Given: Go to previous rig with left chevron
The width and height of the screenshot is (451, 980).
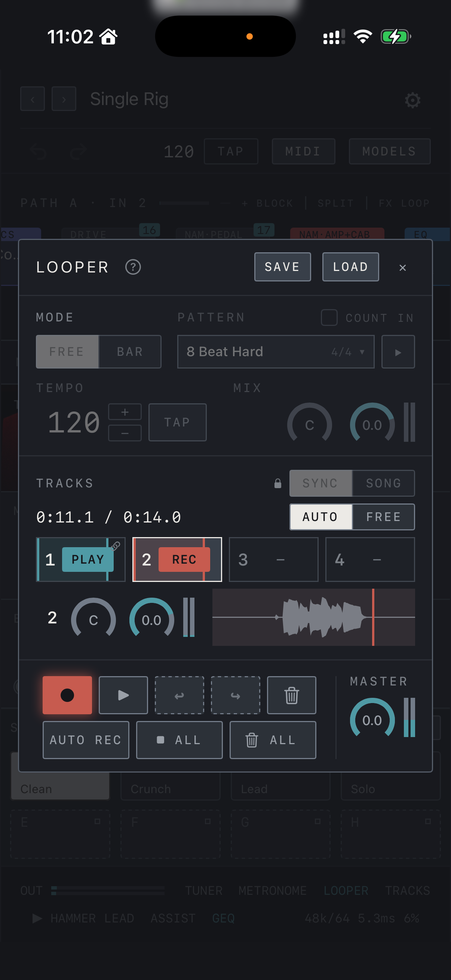Looking at the screenshot, I should (x=33, y=99).
